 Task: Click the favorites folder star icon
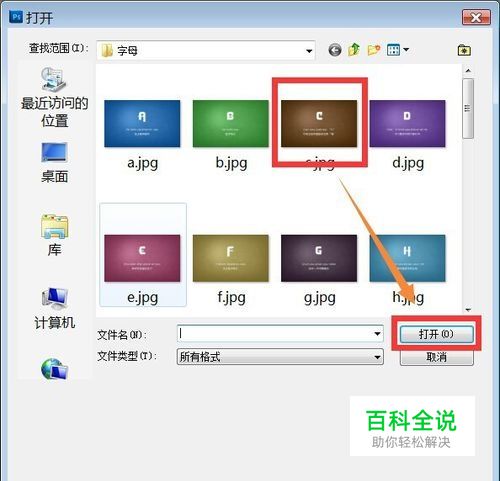[x=464, y=50]
